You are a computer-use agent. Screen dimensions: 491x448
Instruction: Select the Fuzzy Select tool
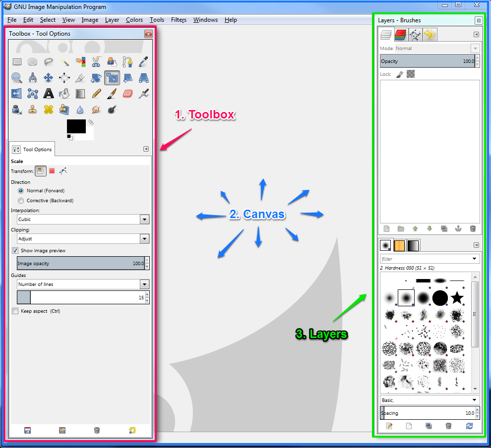(64, 61)
